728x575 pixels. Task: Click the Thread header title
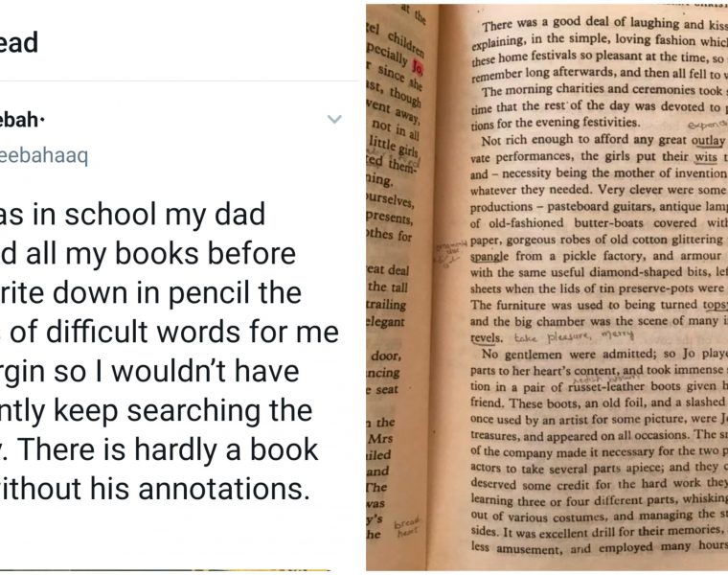click(19, 42)
